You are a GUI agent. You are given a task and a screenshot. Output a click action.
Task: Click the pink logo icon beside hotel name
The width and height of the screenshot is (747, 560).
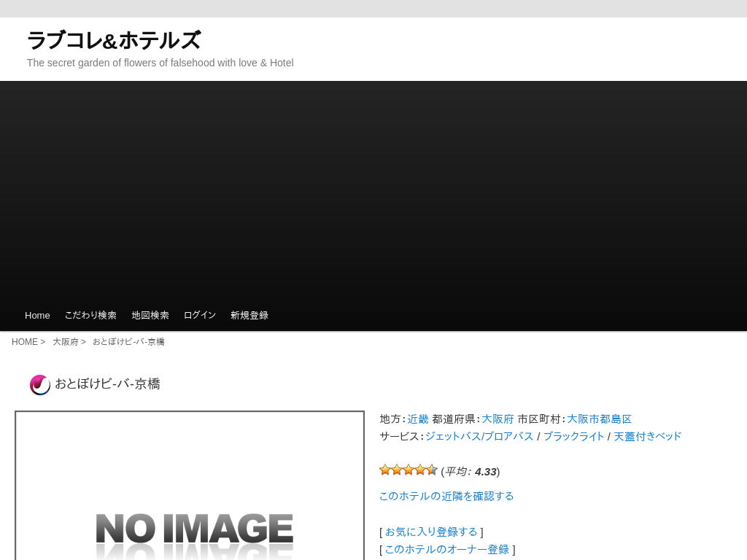point(40,385)
